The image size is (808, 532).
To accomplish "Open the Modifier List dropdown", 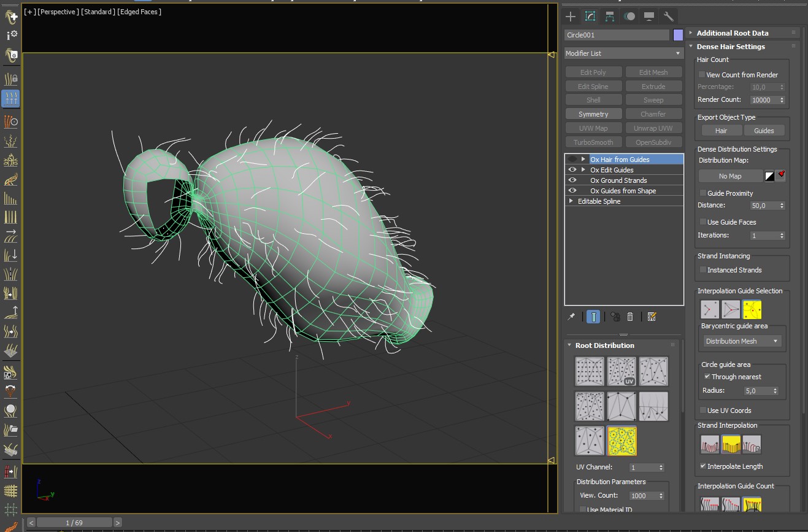I will pos(623,53).
